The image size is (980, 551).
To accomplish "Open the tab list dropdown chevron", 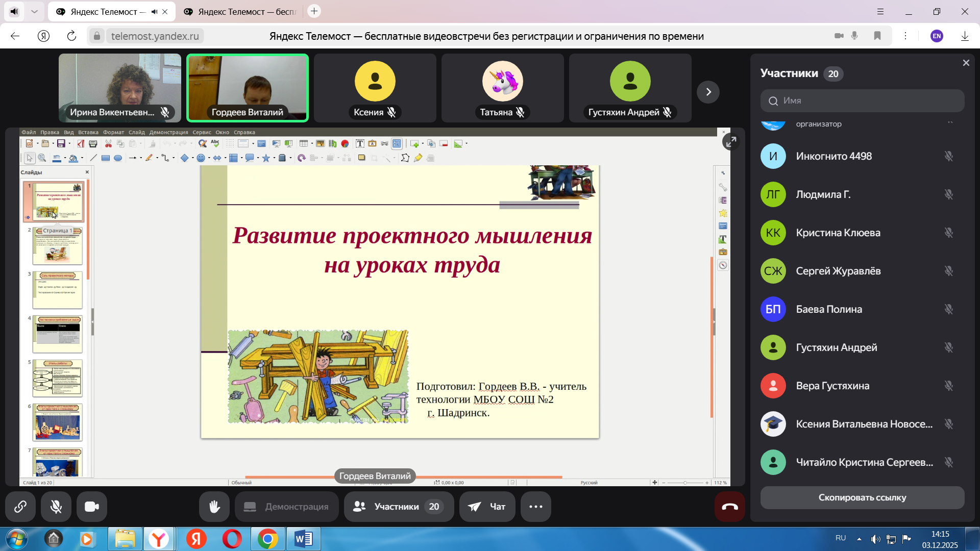I will pyautogui.click(x=34, y=11).
